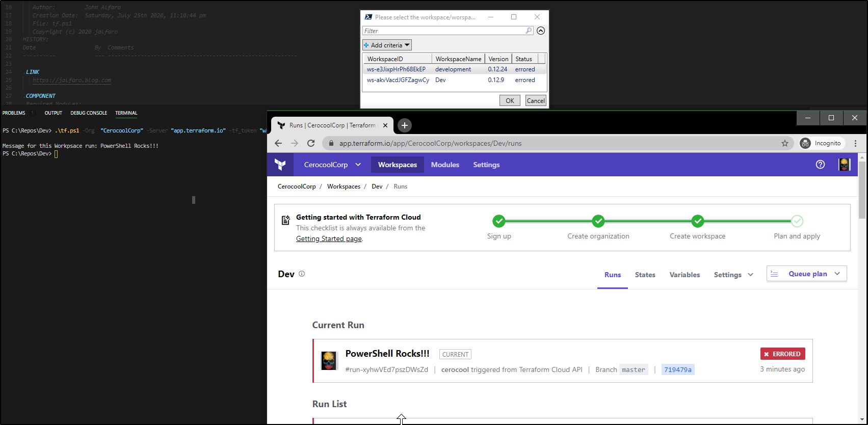Click the browser back arrow
Viewport: 868px width, 425px height.
pos(278,143)
